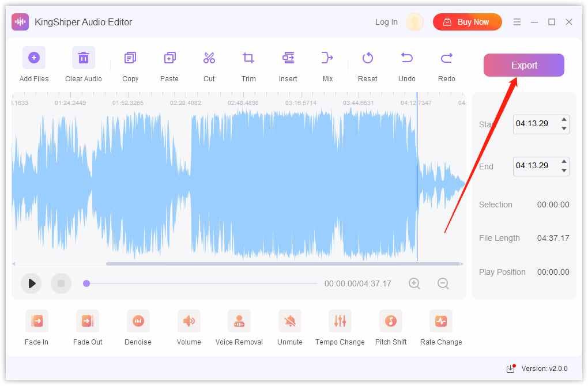Screen dimensions: 588x386
Task: Zoom in on the waveform
Action: tap(414, 283)
